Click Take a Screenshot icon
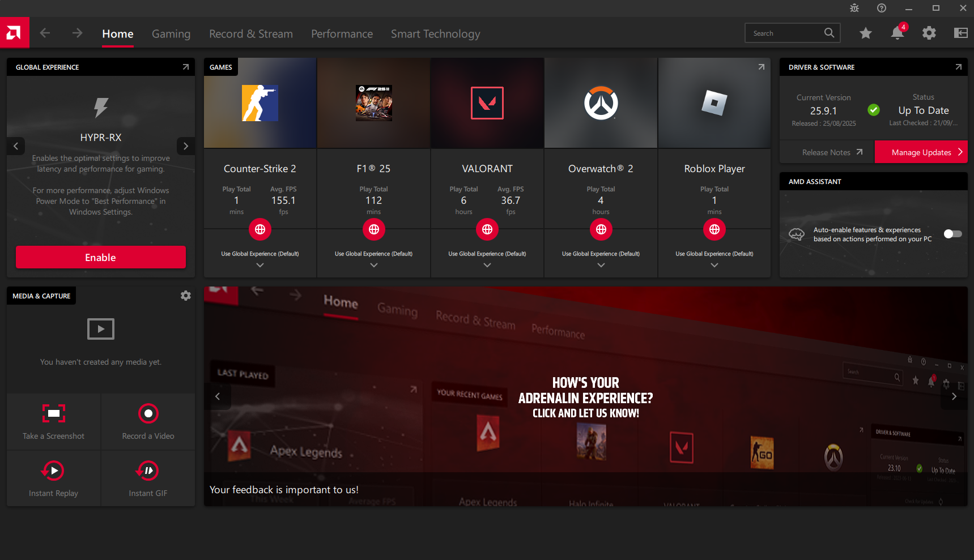 point(54,413)
